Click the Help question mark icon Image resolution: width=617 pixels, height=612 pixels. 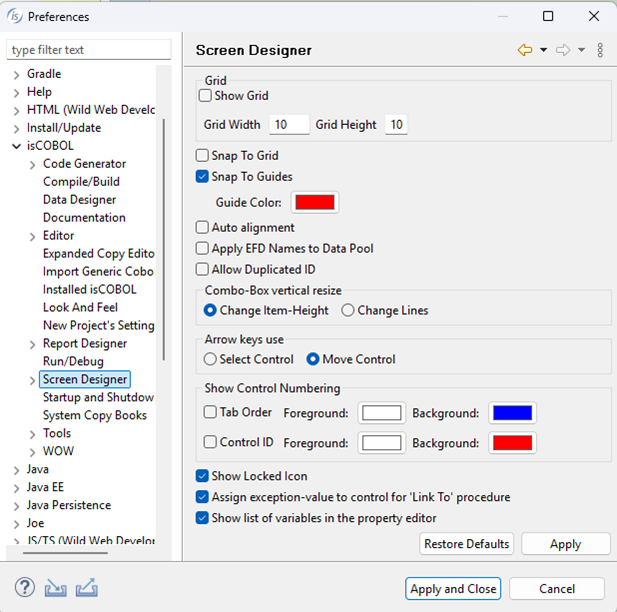[x=25, y=588]
